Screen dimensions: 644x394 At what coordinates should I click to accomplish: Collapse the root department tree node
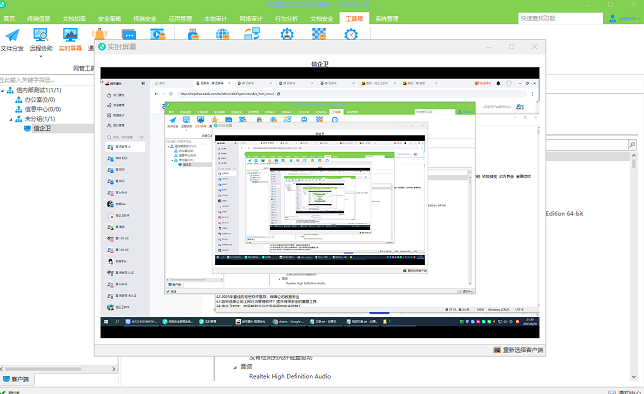tap(2, 90)
